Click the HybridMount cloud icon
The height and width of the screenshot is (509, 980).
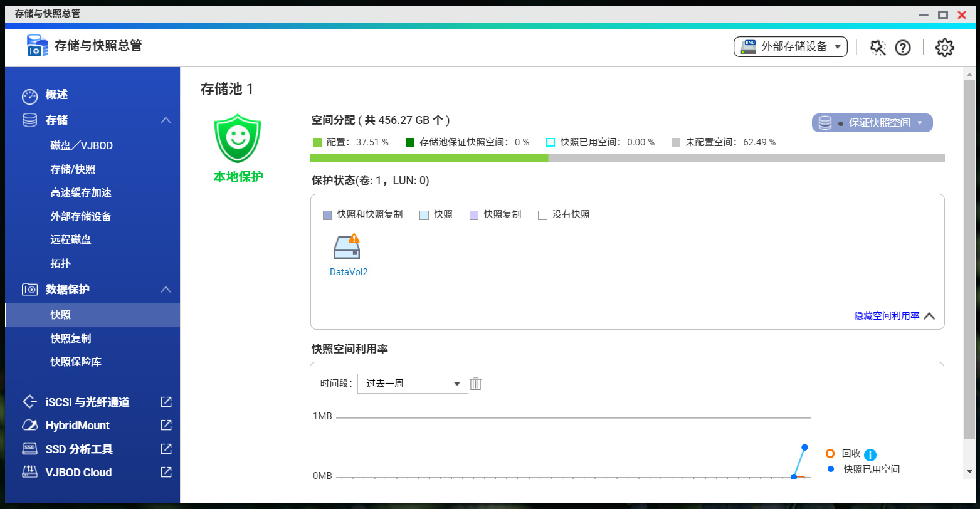coord(29,426)
